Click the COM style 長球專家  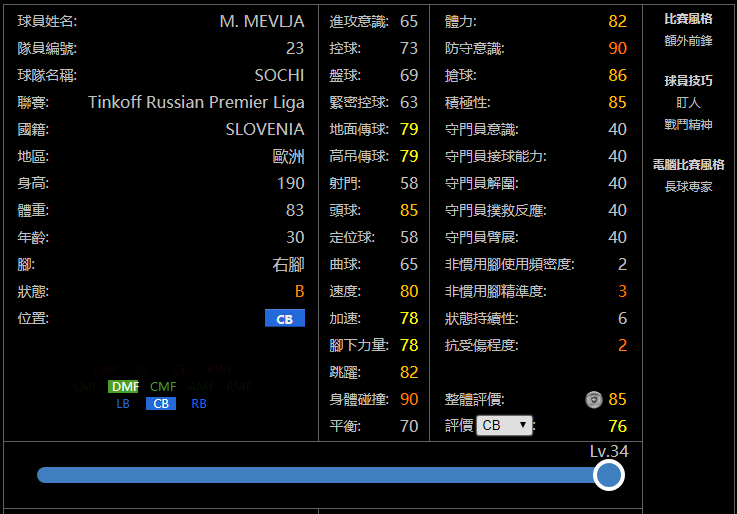[688, 187]
